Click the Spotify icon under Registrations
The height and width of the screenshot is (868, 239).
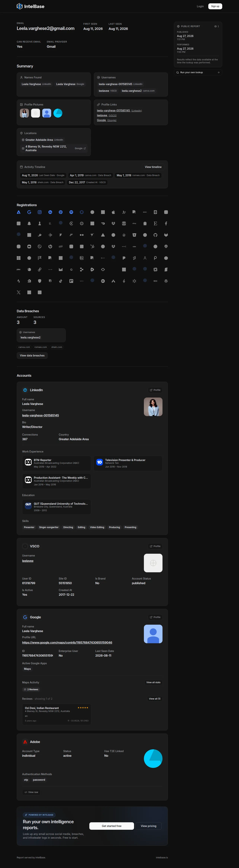pos(71,212)
